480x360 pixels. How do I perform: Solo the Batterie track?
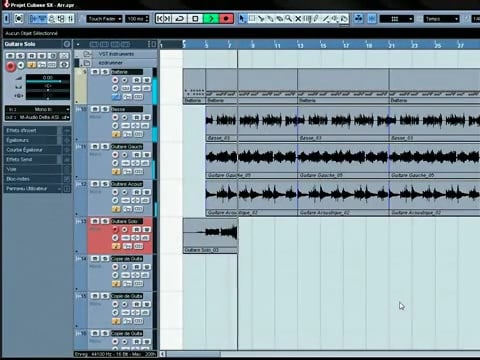pos(104,72)
